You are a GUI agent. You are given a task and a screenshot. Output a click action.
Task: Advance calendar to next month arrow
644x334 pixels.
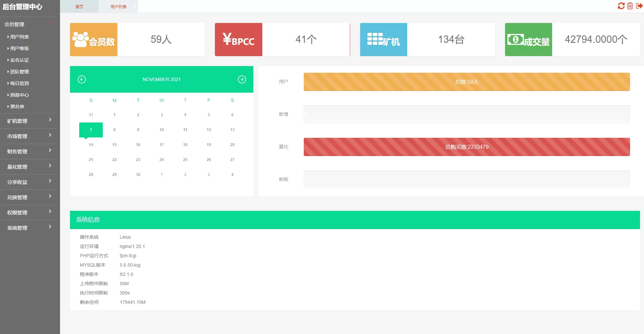pyautogui.click(x=242, y=79)
